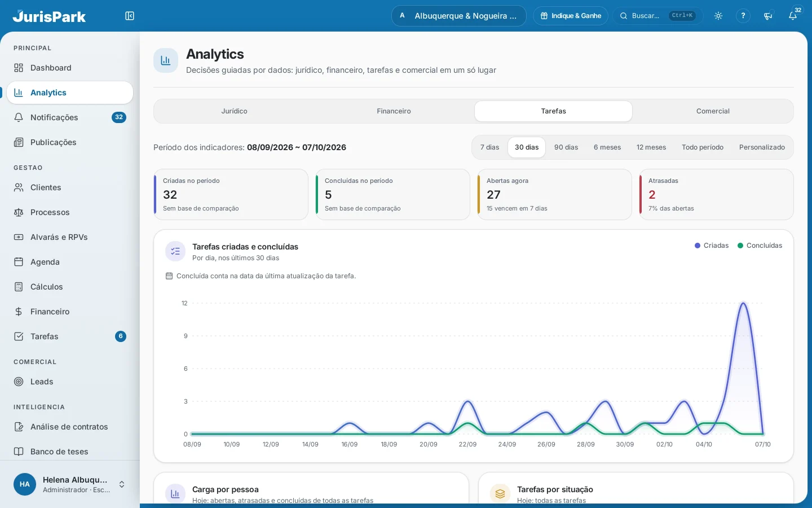Open notifications bell in top bar
This screenshot has height=508, width=812.
pos(793,16)
